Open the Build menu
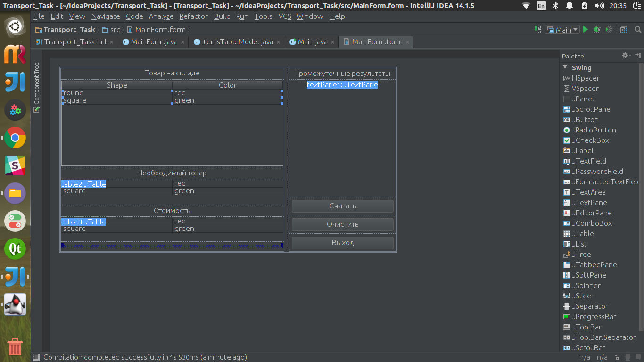This screenshot has height=362, width=644. point(222,16)
